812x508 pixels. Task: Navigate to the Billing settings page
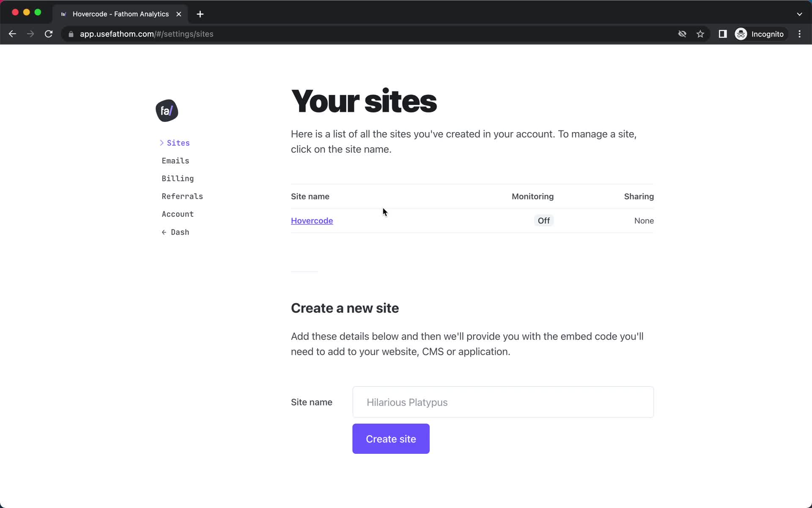click(177, 178)
